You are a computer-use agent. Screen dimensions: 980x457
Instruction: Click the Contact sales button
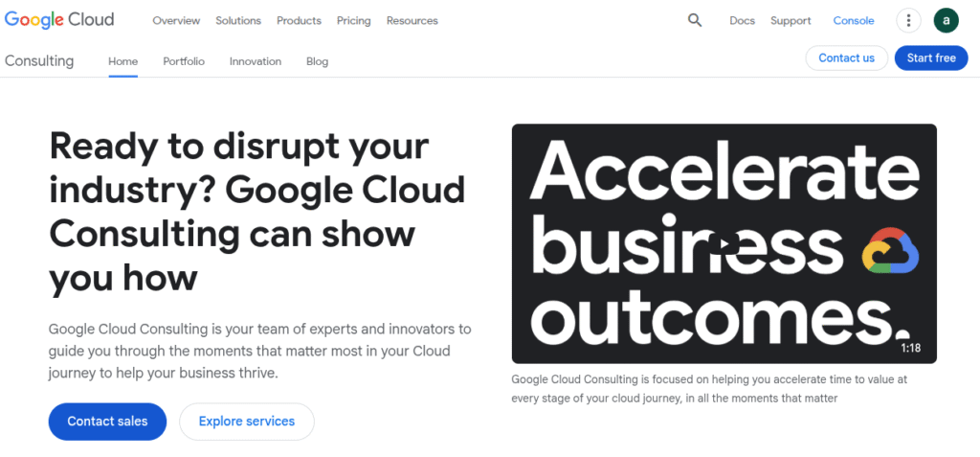coord(107,422)
